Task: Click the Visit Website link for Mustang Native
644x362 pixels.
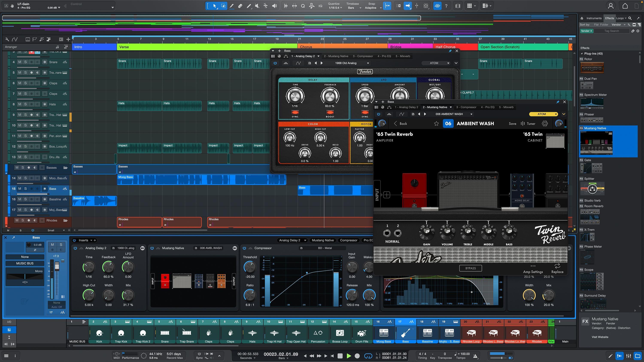Action: tap(600, 337)
